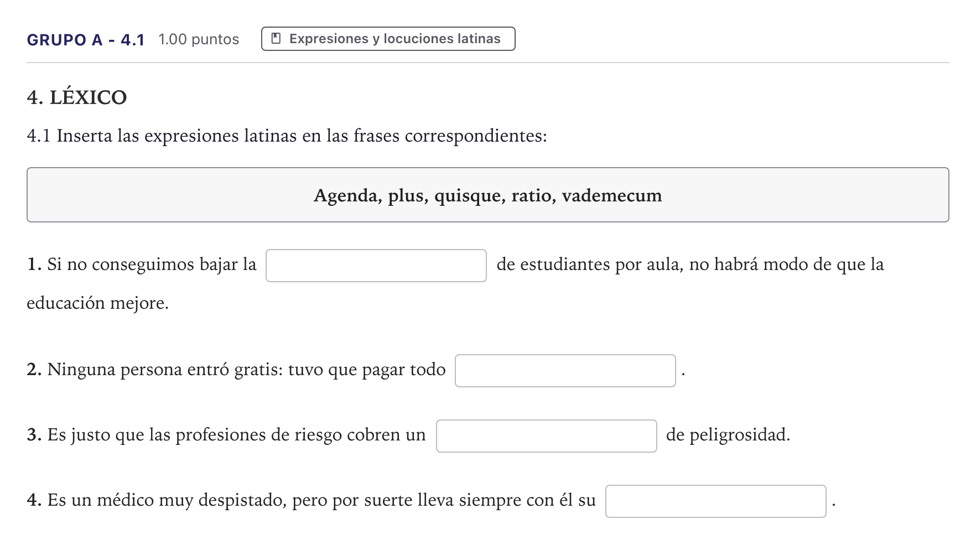
Task: Click the blank in sentence 1 before "de estudiantes"
Action: pos(376,266)
